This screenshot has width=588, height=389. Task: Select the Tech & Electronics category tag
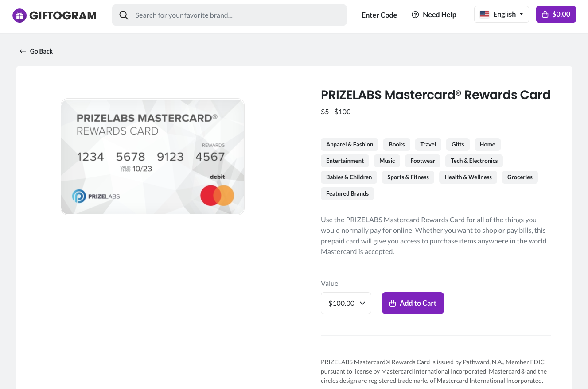474,161
